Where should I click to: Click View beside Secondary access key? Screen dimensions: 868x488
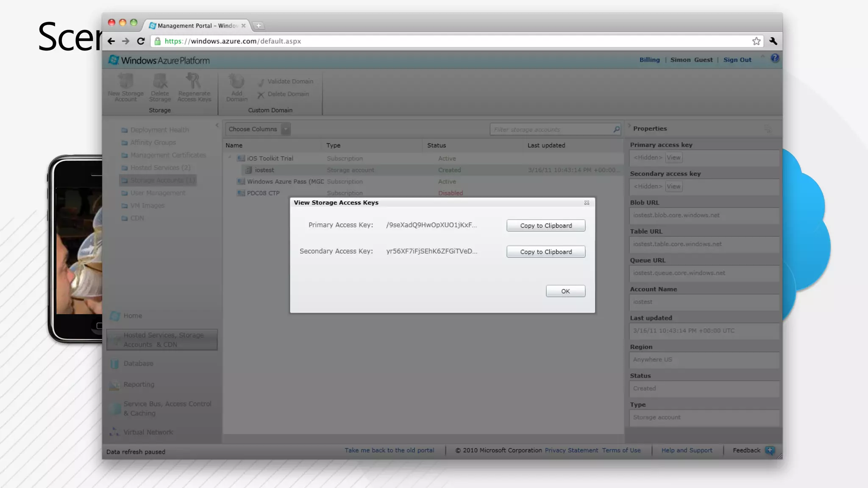tap(673, 186)
